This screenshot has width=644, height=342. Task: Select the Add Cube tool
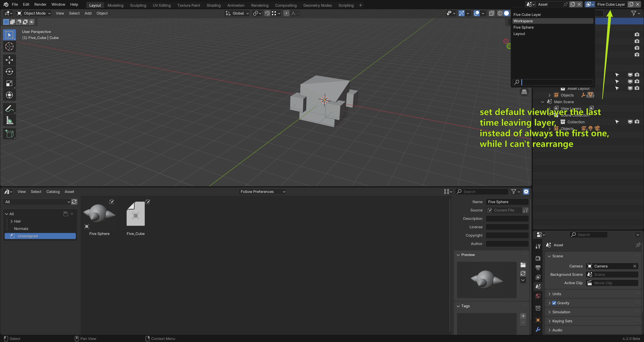pos(9,134)
